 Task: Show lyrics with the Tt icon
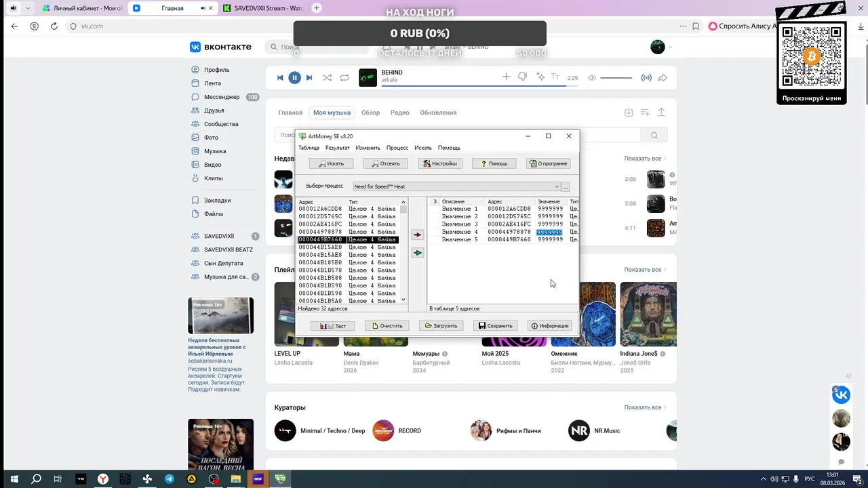click(555, 77)
